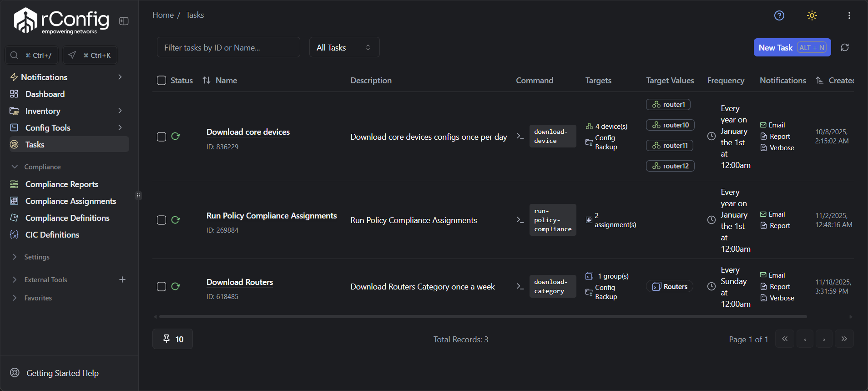Click the horizontal table scrollbar
Screen dimensions: 868x391
tap(483, 316)
